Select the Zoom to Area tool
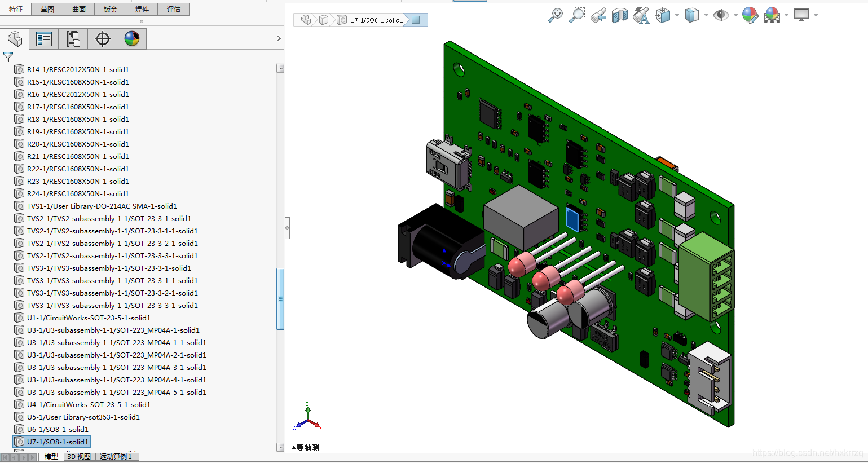The image size is (868, 463). (576, 15)
